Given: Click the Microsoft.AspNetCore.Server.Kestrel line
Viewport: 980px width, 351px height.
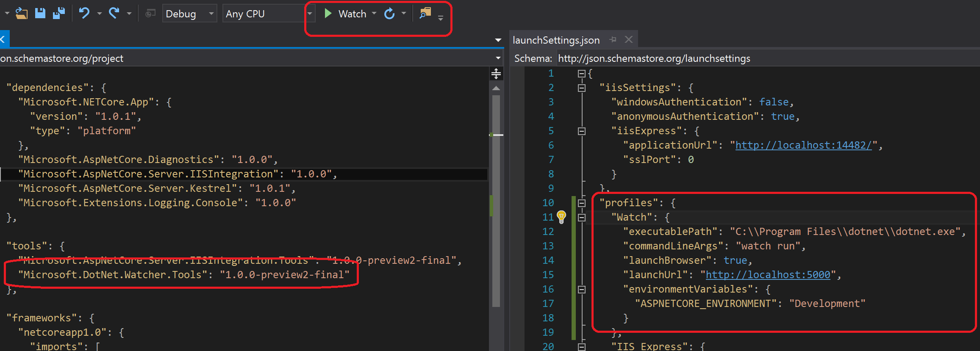Looking at the screenshot, I should pyautogui.click(x=157, y=188).
